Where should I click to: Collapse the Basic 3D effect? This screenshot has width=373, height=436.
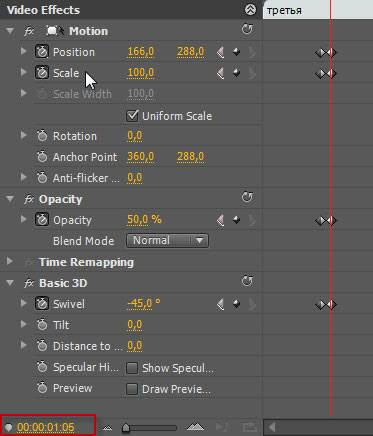coord(10,283)
